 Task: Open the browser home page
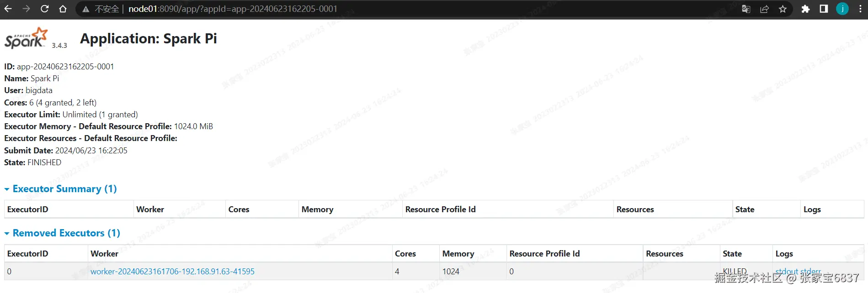(x=63, y=9)
